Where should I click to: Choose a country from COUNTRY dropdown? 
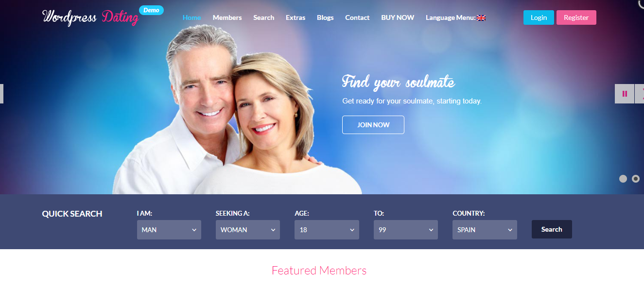point(485,230)
